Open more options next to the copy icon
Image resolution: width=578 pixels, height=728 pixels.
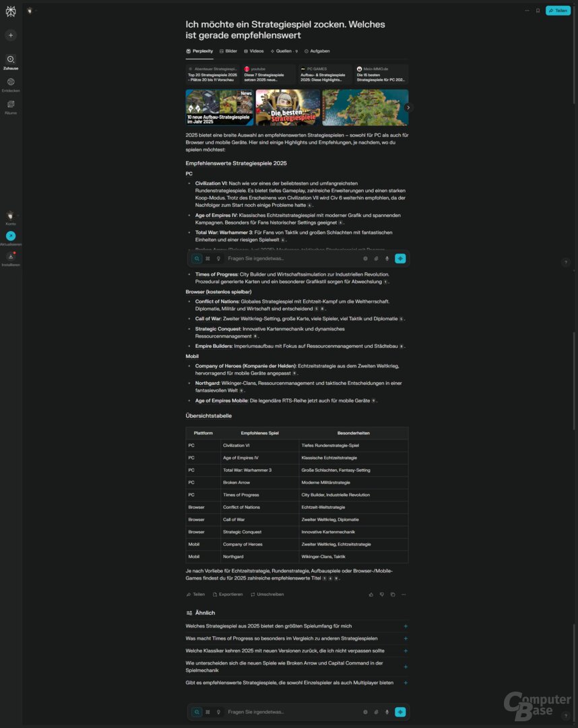pyautogui.click(x=404, y=595)
